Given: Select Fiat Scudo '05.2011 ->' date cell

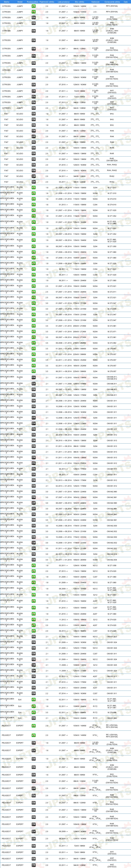Looking at the screenshot, I should click(x=63, y=182).
